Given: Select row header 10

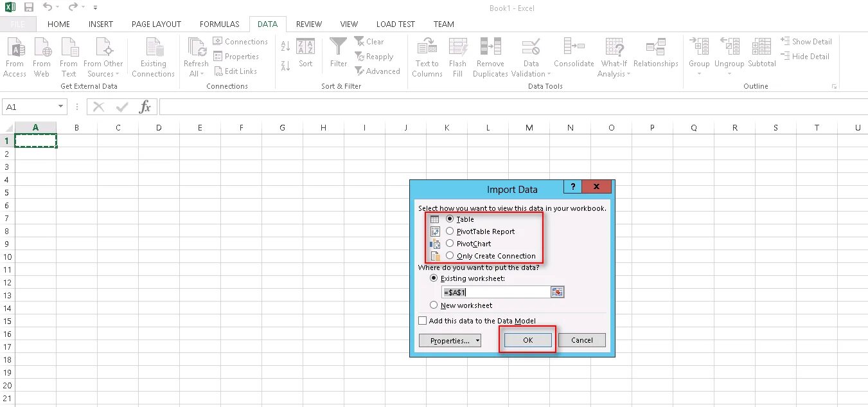Looking at the screenshot, I should (x=7, y=257).
